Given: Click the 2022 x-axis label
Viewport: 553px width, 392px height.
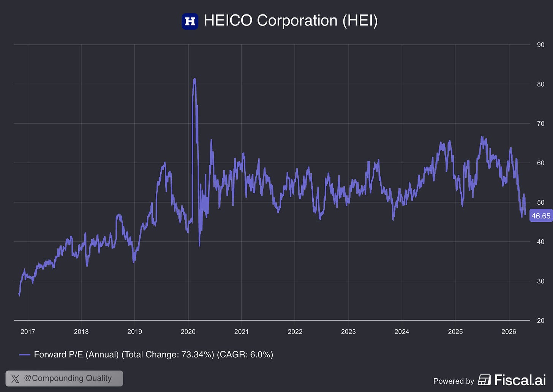Looking at the screenshot, I should (x=295, y=332).
